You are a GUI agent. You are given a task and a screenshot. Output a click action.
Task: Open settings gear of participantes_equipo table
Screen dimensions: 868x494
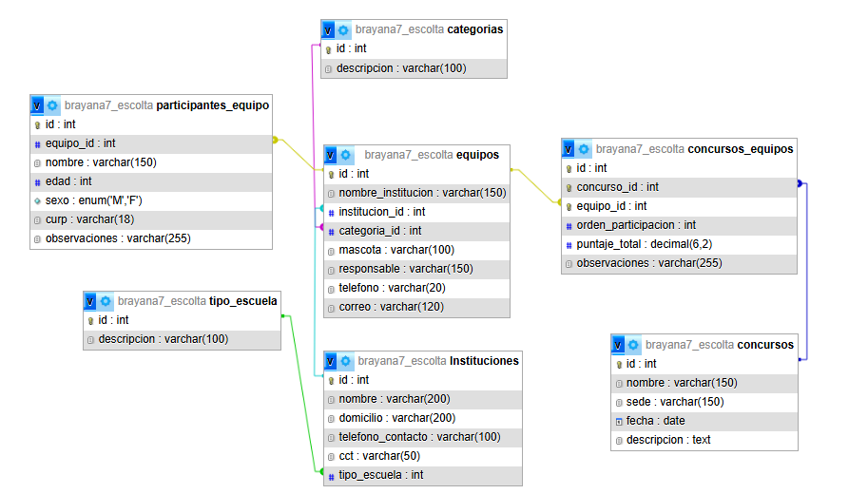[x=53, y=105]
